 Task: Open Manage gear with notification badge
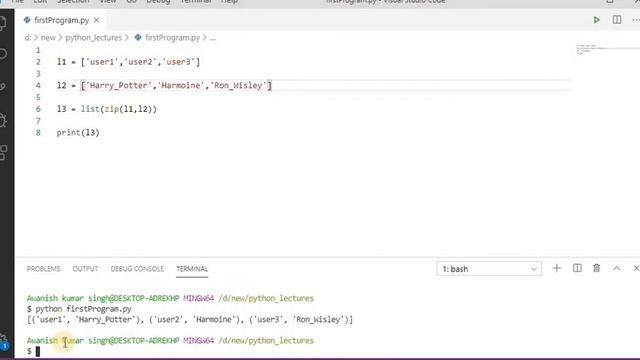(4, 342)
